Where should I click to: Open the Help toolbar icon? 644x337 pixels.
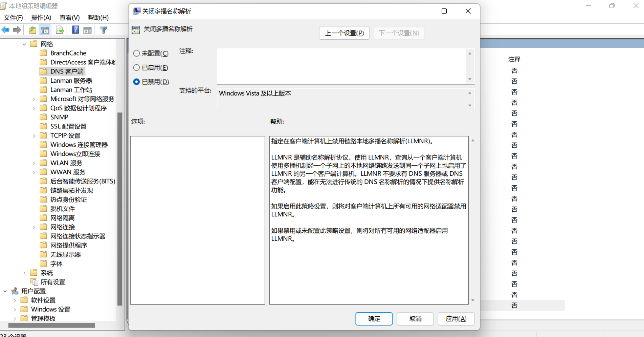coord(75,30)
